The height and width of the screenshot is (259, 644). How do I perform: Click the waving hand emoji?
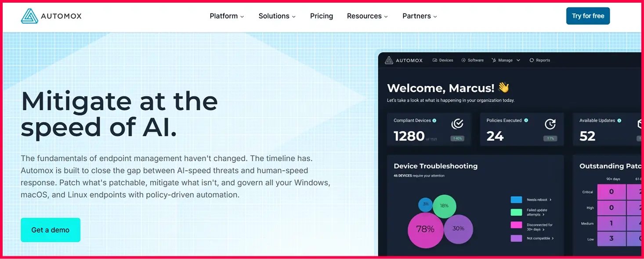click(x=503, y=87)
